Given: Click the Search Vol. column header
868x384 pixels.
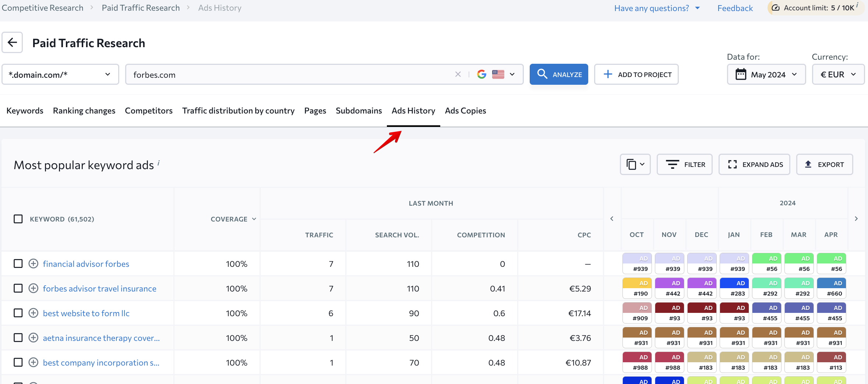Looking at the screenshot, I should pos(397,235).
